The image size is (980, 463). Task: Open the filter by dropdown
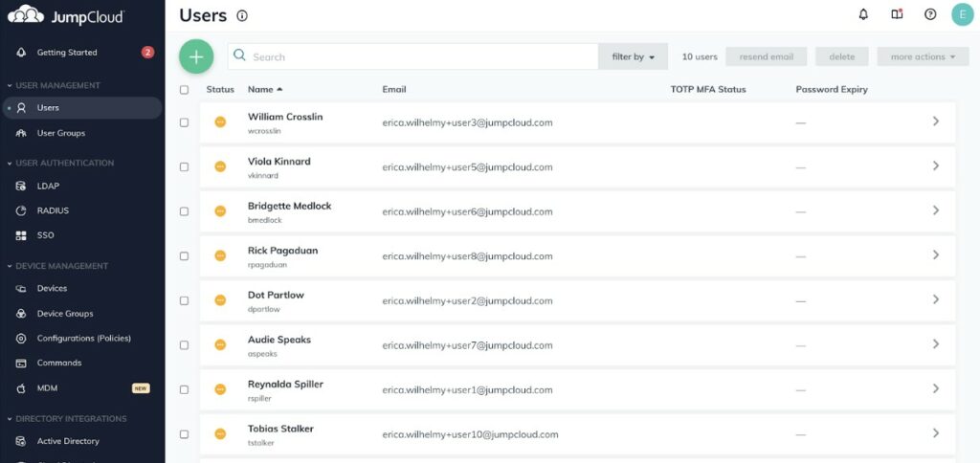point(634,56)
